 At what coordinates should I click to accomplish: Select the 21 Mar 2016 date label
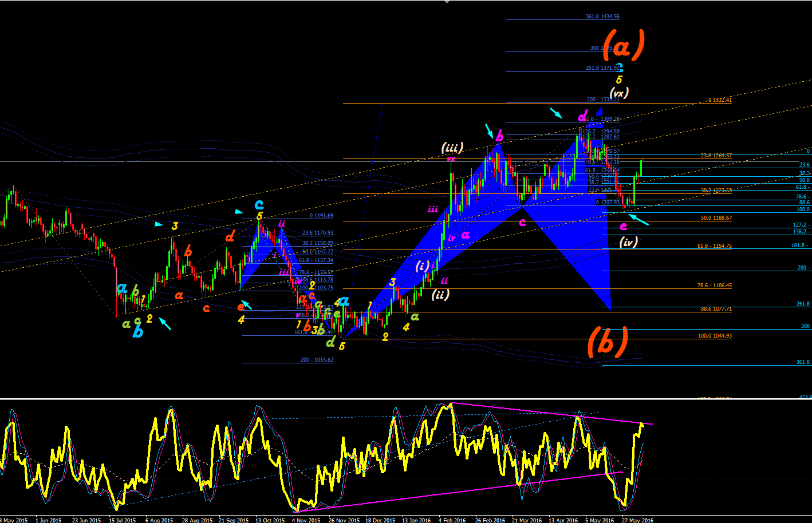coord(527,520)
